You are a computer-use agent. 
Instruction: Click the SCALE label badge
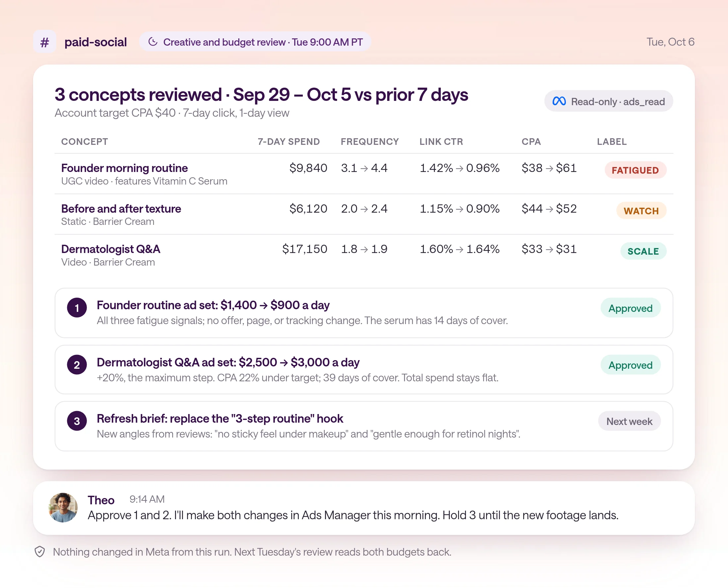tap(643, 251)
